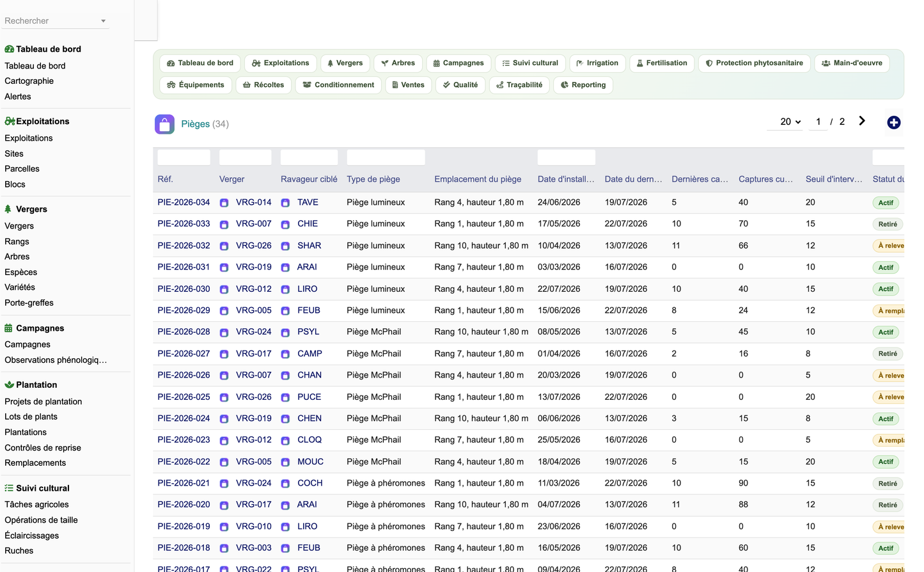Open the Reporting tab
Viewport: 924px width, 572px height.
coord(583,85)
